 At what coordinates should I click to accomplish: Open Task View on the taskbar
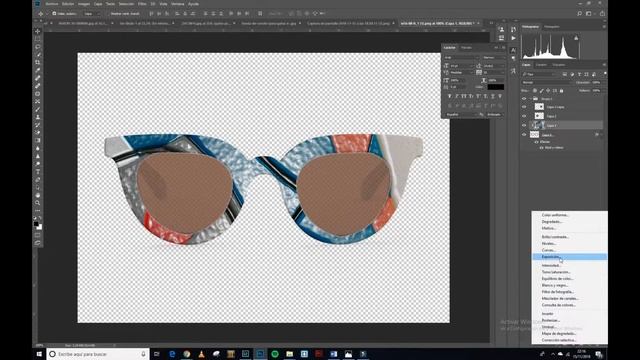coord(157,354)
